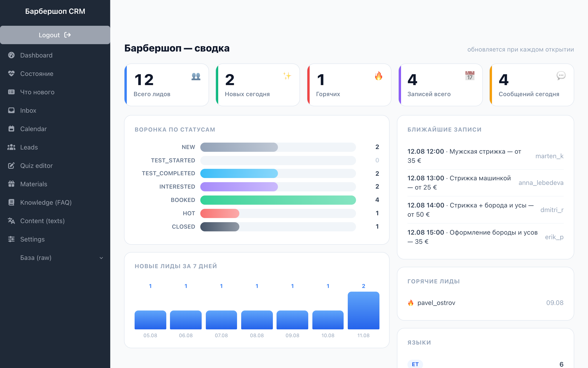Screen dimensions: 588x368
Task: Open the Settings menu entry
Action: (x=55, y=239)
